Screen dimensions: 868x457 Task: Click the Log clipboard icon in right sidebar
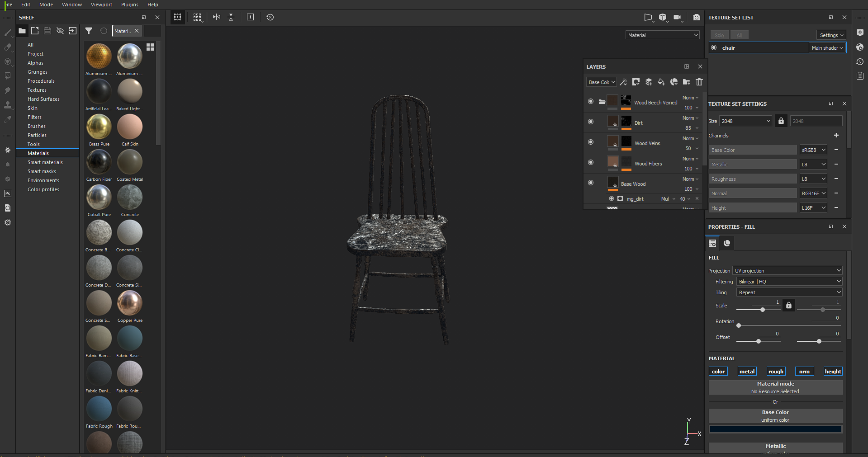click(860, 76)
